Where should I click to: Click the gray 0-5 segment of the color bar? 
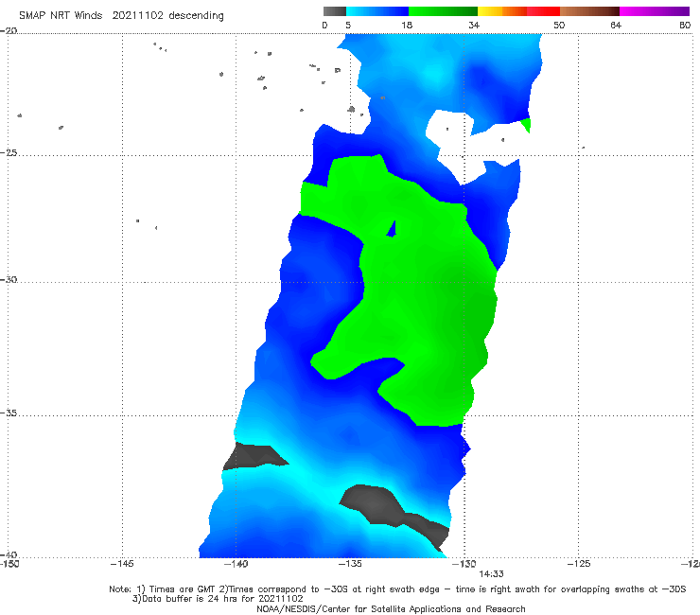pos(335,11)
